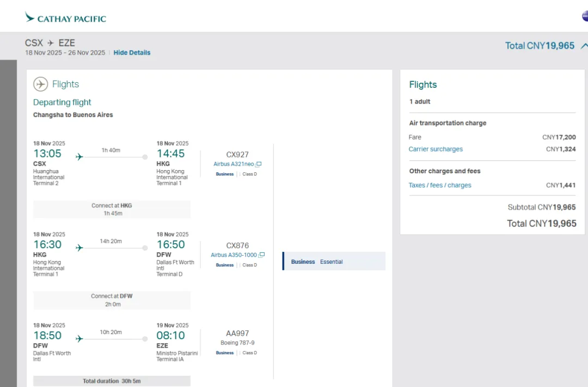Image resolution: width=588 pixels, height=387 pixels.
Task: Click the CX876 flight number
Action: (x=237, y=246)
